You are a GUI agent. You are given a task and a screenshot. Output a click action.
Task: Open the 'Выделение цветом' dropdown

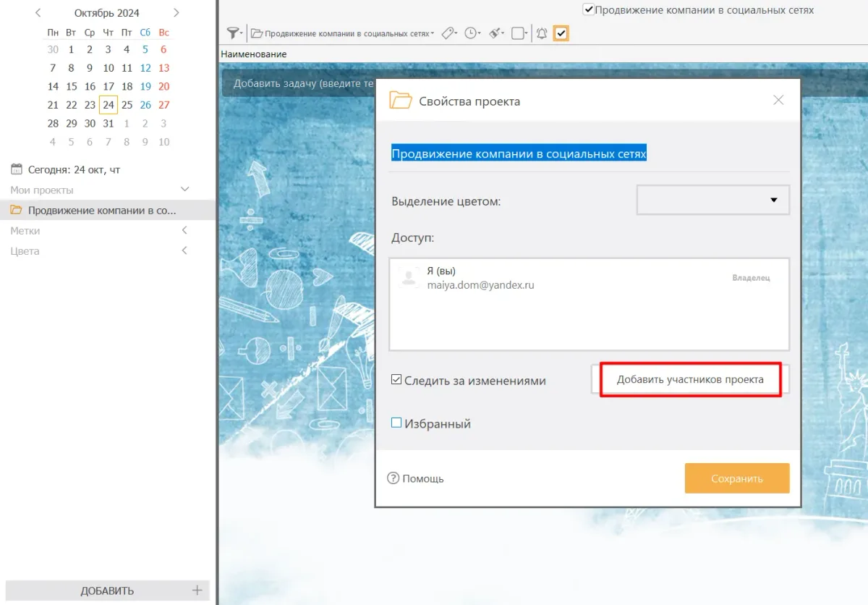712,200
